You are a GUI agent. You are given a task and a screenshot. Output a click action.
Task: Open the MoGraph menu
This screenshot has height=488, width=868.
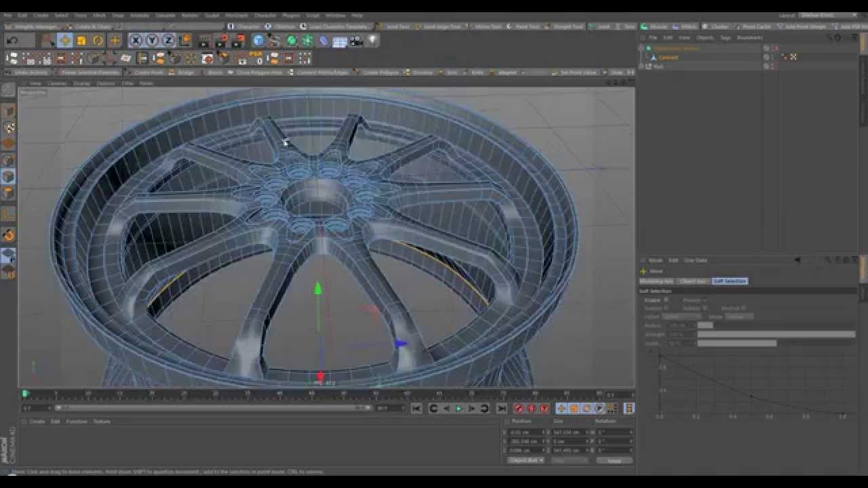click(x=236, y=15)
